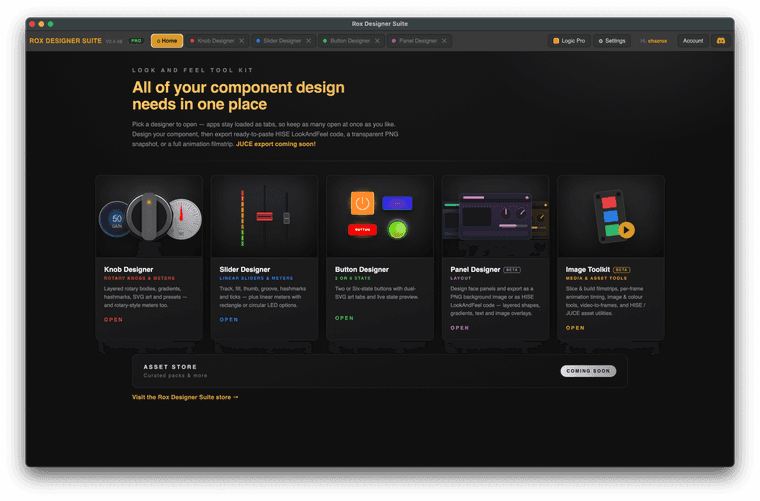Click OPEN on the Image Toolkit card
The width and height of the screenshot is (760, 501).
[x=575, y=328]
